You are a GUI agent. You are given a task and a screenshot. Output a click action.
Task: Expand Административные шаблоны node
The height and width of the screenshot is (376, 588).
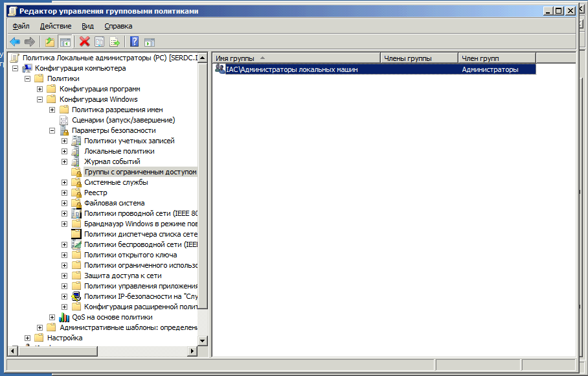[40, 327]
